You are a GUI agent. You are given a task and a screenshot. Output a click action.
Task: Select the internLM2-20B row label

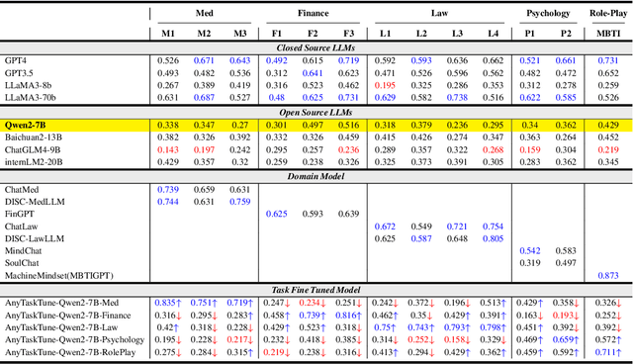click(34, 162)
